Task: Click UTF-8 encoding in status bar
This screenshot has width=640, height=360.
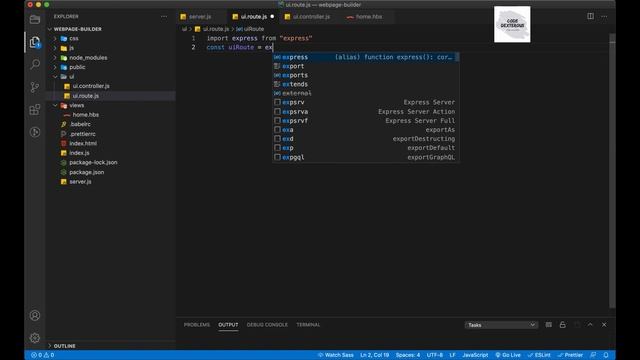Action: pyautogui.click(x=435, y=355)
